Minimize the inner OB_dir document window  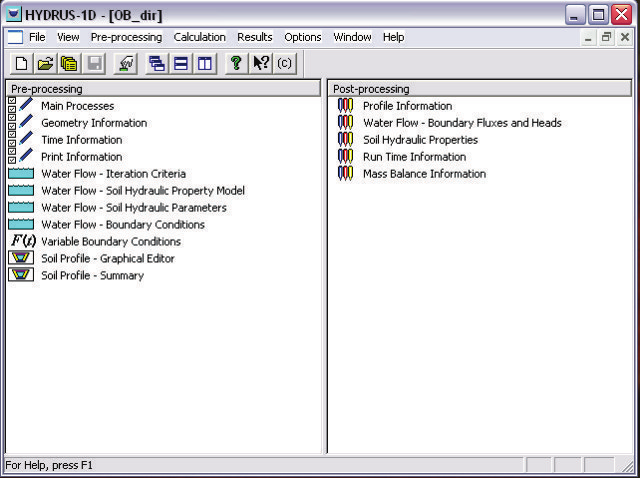click(588, 38)
